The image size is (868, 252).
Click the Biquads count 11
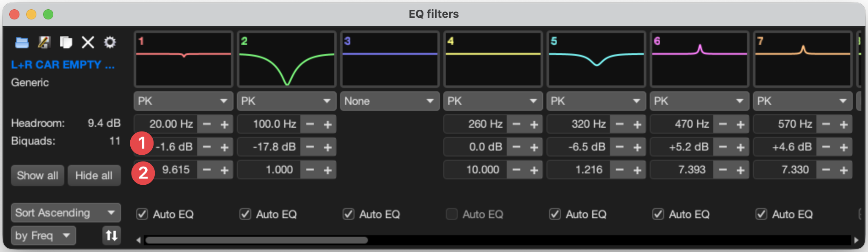tap(115, 141)
